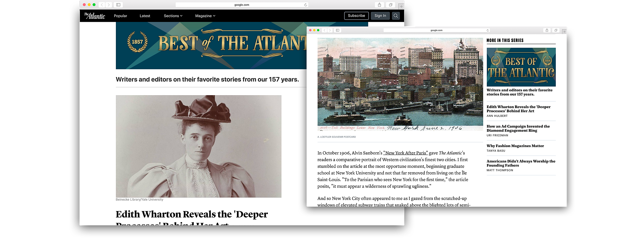Viewport: 644px width, 245px height.
Task: Open 'Why Fashion Magazines Matter' article
Action: pos(515,146)
